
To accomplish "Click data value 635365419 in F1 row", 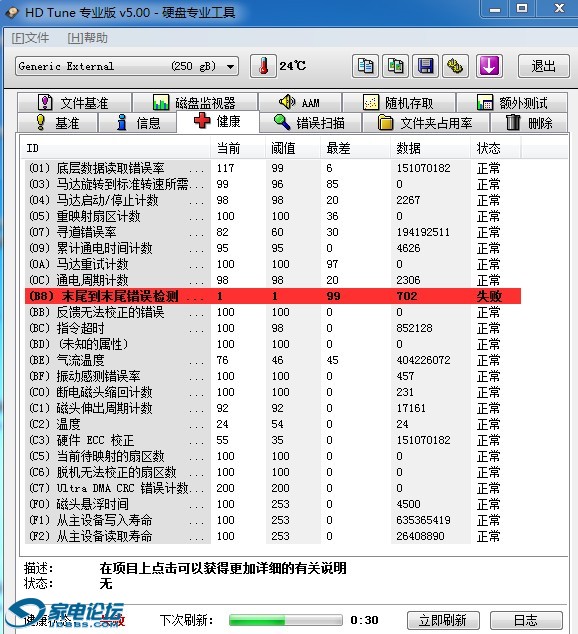I will pos(423,520).
